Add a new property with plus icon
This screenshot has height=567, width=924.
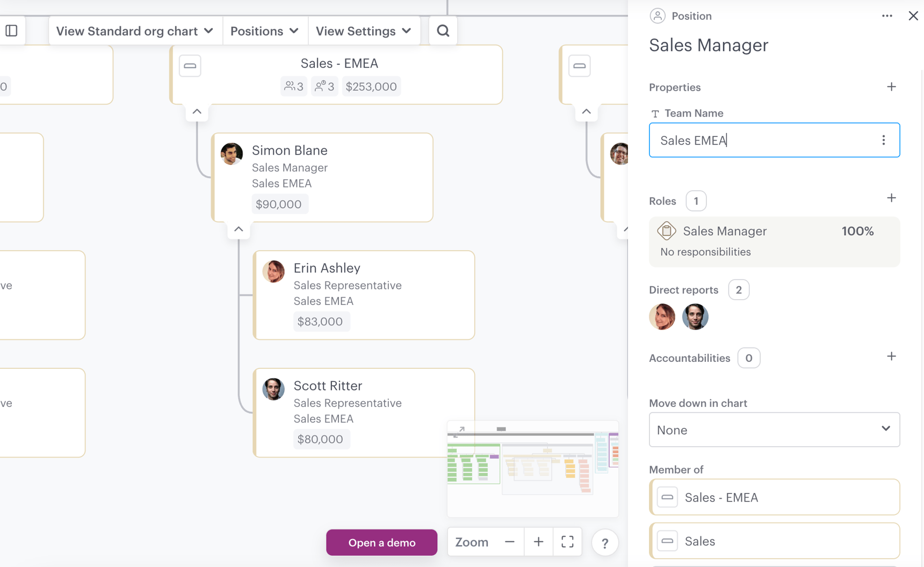pos(891,87)
